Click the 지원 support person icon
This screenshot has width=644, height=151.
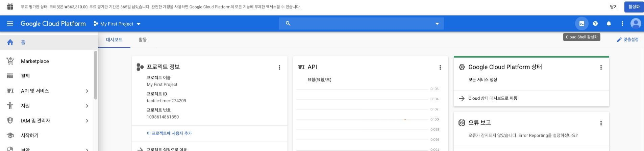[x=10, y=106]
